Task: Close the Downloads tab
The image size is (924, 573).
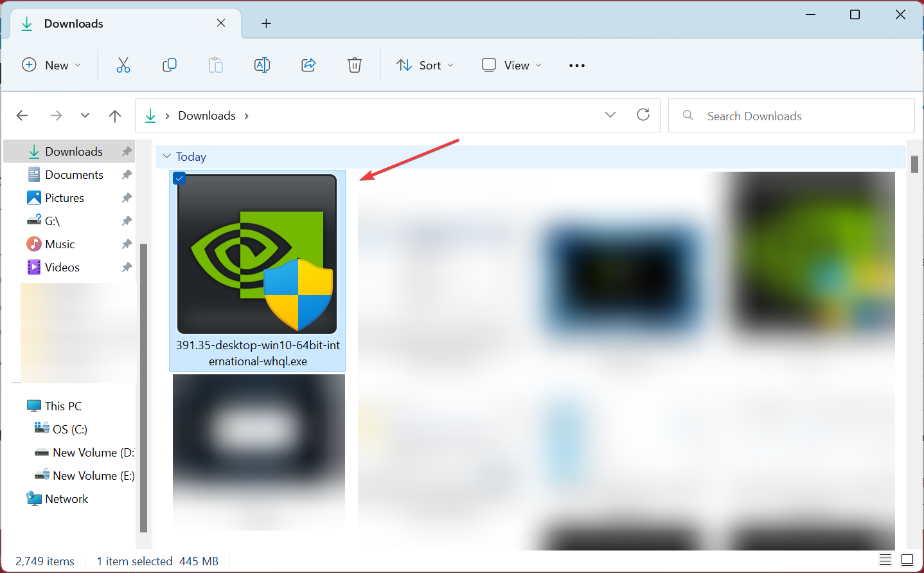Action: pyautogui.click(x=221, y=23)
